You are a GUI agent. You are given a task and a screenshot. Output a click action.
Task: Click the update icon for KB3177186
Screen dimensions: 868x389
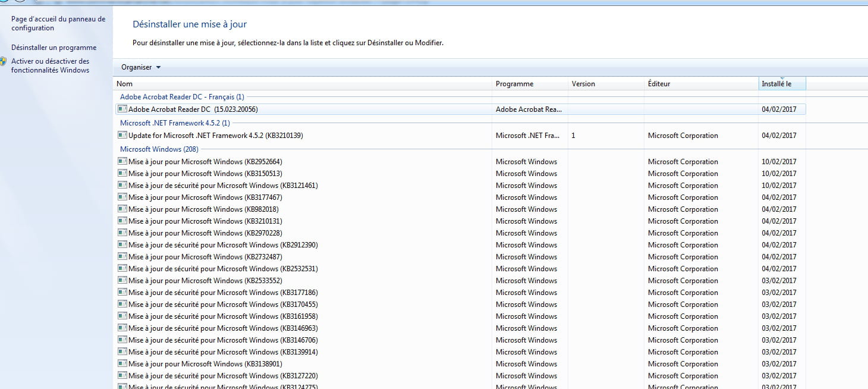pyautogui.click(x=122, y=292)
